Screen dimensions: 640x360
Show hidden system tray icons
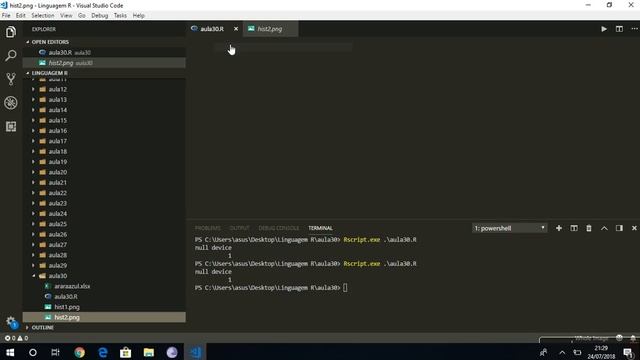point(562,352)
